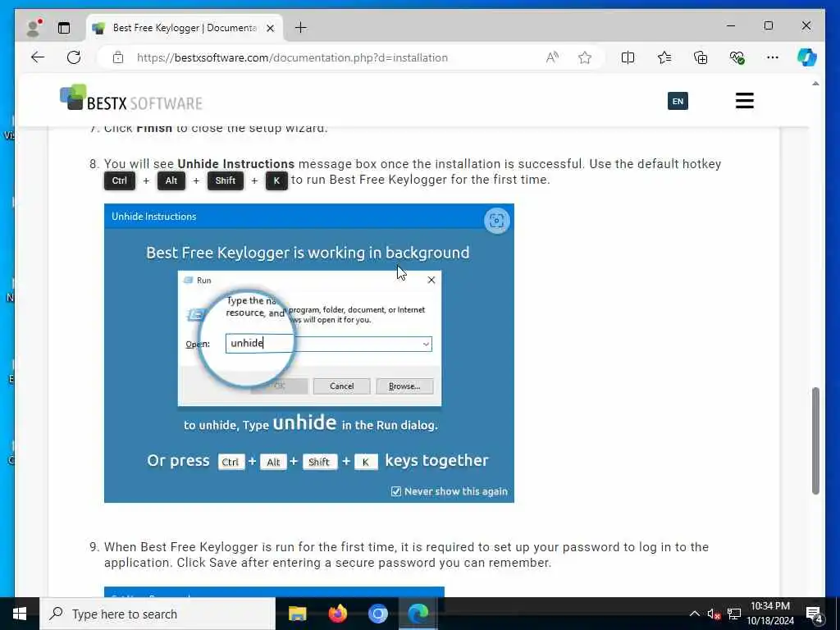Click the Shift key badge in step 8
Viewport: 840px width, 630px height.
coord(225,180)
